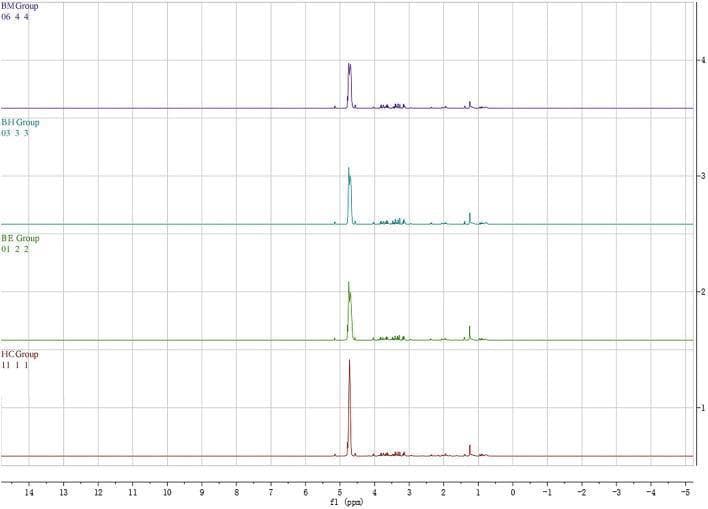Select the 'HC Group' spectrum label

[19, 355]
